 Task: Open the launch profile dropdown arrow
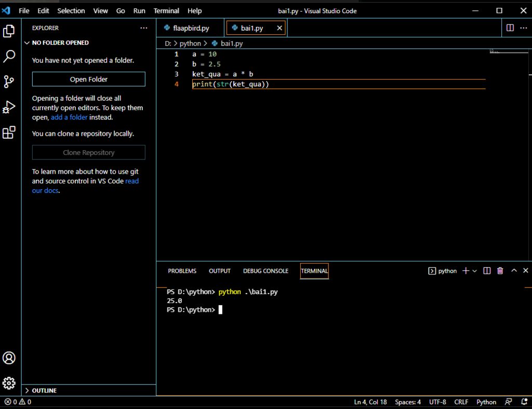(475, 271)
